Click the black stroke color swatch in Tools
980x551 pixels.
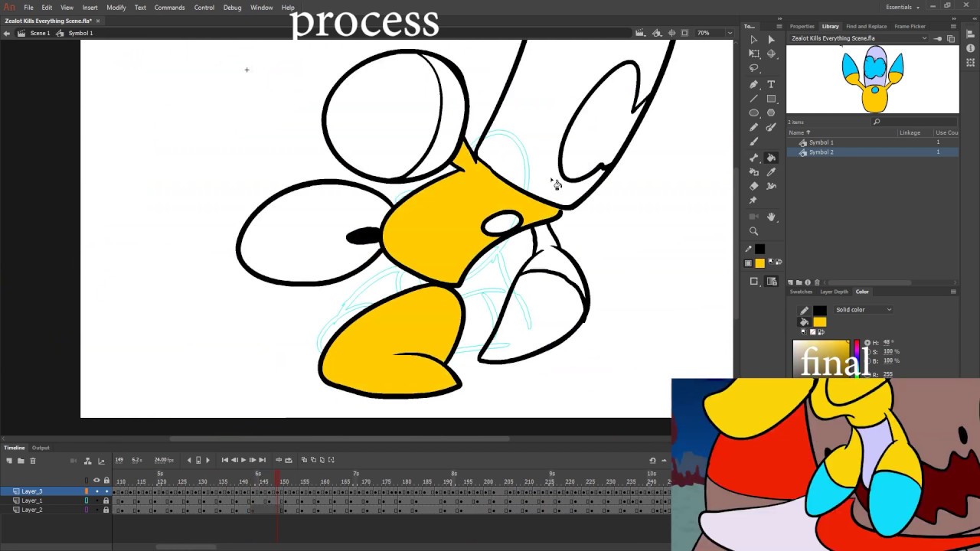[x=759, y=249]
